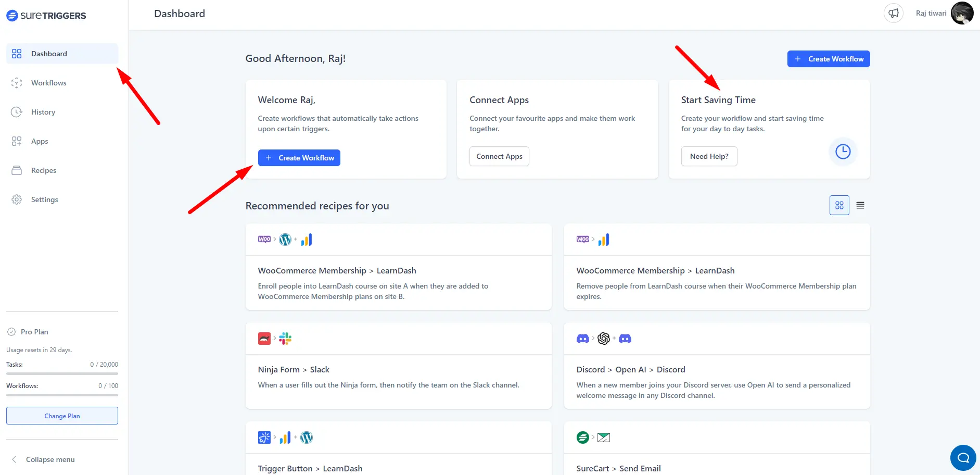Image resolution: width=980 pixels, height=475 pixels.
Task: Click the announcements megaphone icon
Action: click(x=893, y=14)
